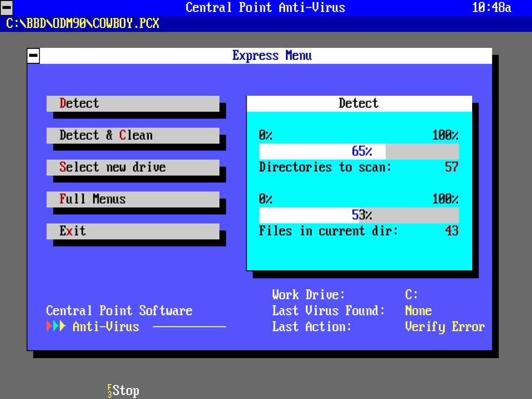Click the Last Virus Found value None
The image size is (532, 399).
(419, 311)
